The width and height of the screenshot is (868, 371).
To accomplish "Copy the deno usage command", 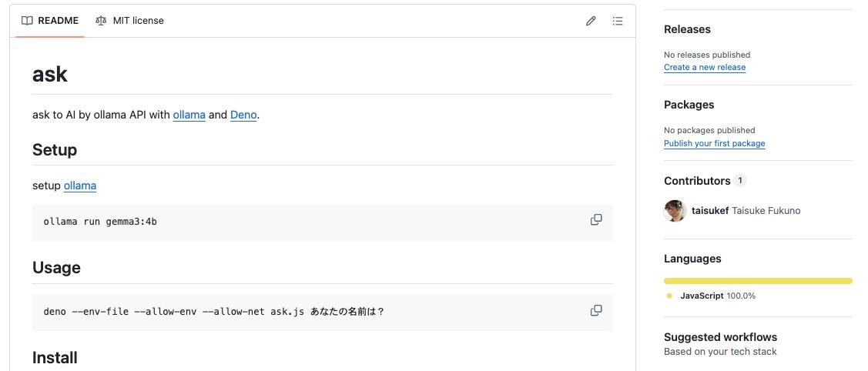I will (596, 311).
